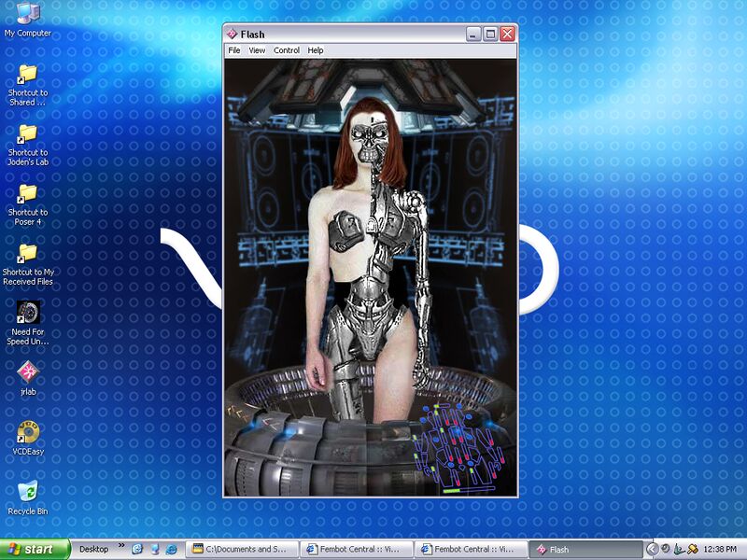
Task: Select Shortcut to My Received Files folder
Action: pos(27,253)
